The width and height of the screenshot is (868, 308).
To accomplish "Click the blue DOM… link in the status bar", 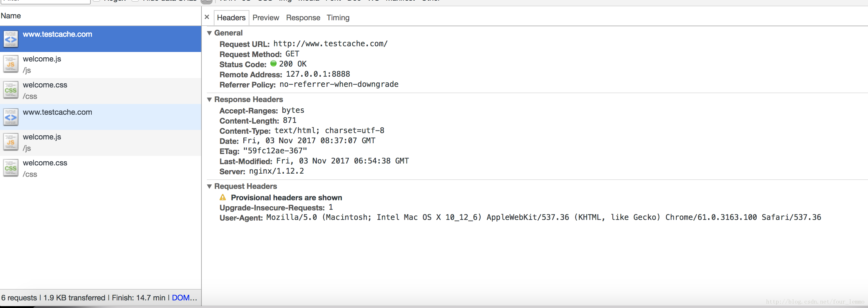I will tap(184, 298).
